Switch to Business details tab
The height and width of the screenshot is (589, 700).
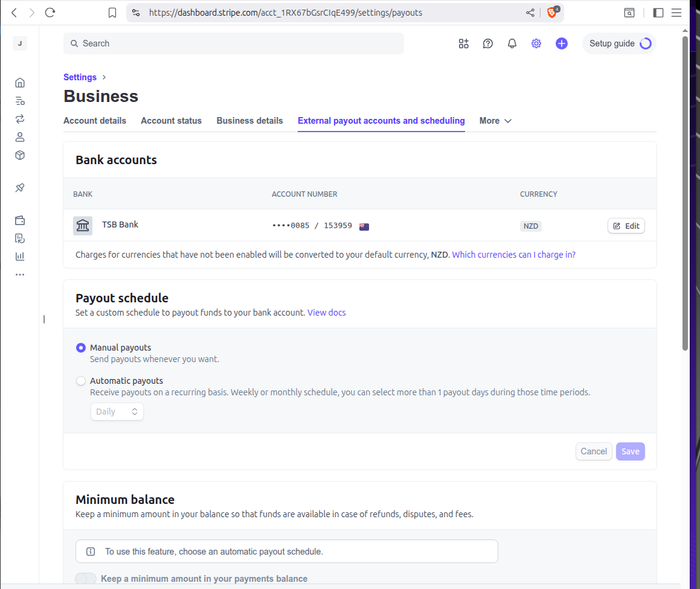click(x=249, y=121)
